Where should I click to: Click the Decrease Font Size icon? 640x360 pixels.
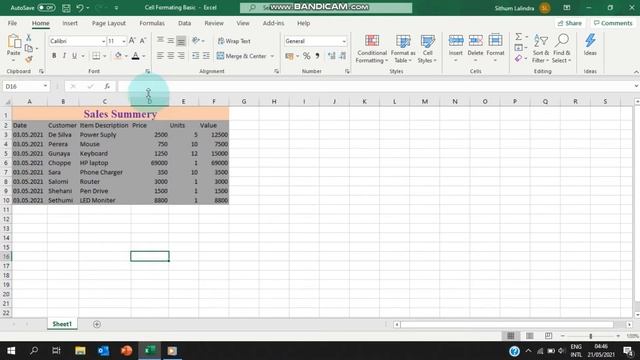point(142,41)
